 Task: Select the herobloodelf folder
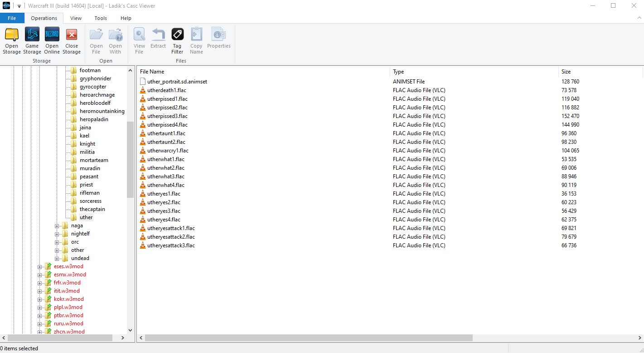[95, 103]
